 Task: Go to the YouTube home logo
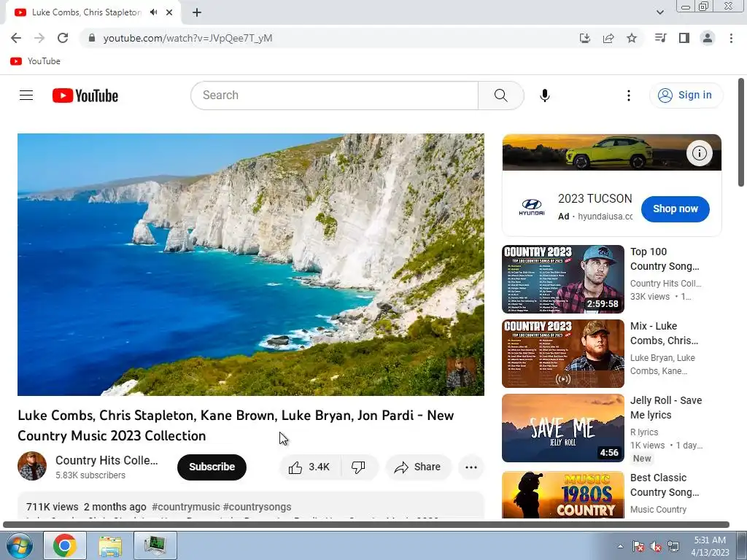tap(85, 96)
